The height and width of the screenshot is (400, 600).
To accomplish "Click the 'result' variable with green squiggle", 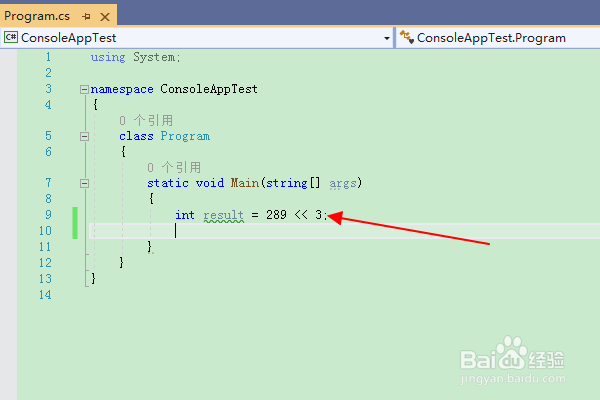I will click(x=223, y=215).
